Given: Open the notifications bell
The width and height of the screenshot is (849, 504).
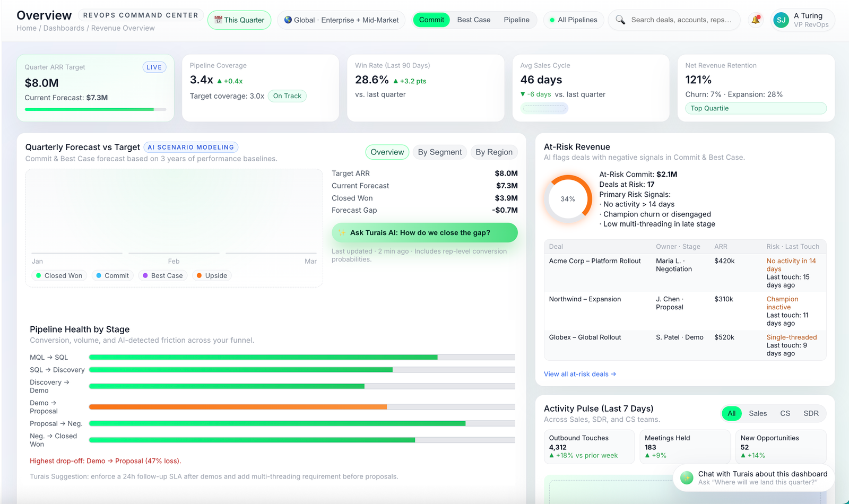Looking at the screenshot, I should click(756, 20).
